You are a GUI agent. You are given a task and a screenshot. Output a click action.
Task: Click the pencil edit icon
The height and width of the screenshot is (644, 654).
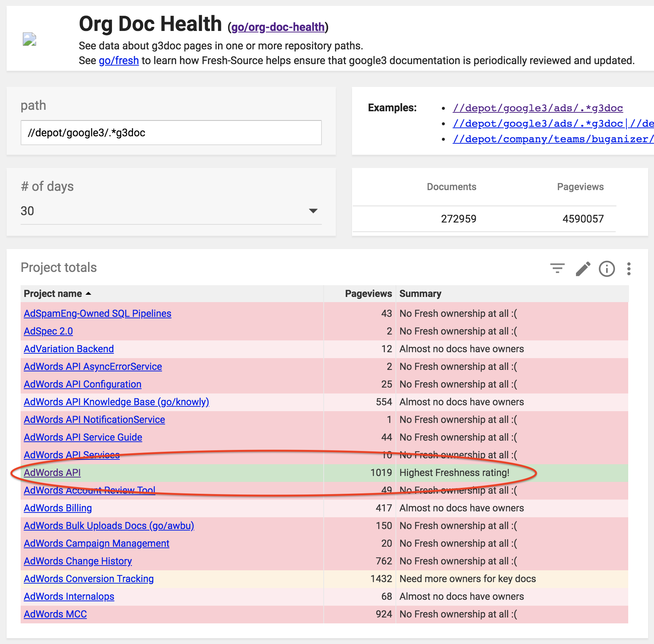coord(583,269)
